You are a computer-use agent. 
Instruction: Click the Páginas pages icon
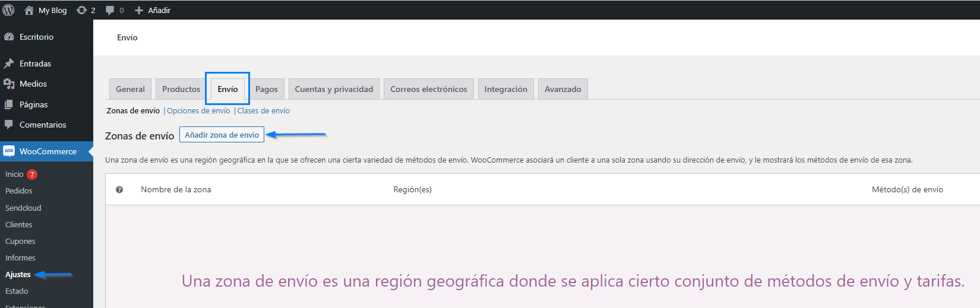(9, 104)
